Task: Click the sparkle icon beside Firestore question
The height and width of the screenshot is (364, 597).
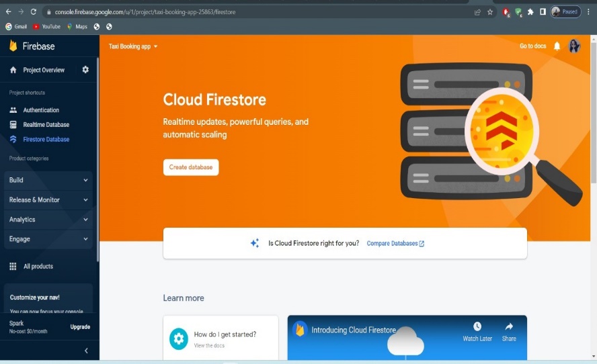Action: click(x=255, y=243)
